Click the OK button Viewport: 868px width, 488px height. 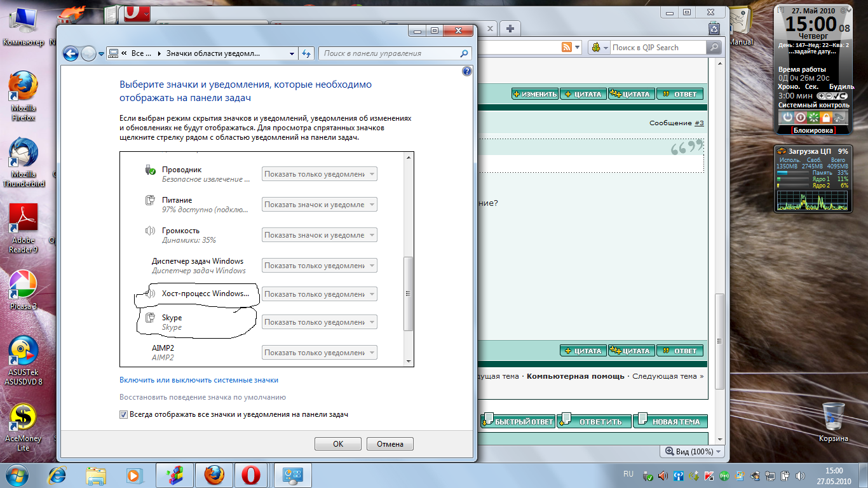point(338,444)
